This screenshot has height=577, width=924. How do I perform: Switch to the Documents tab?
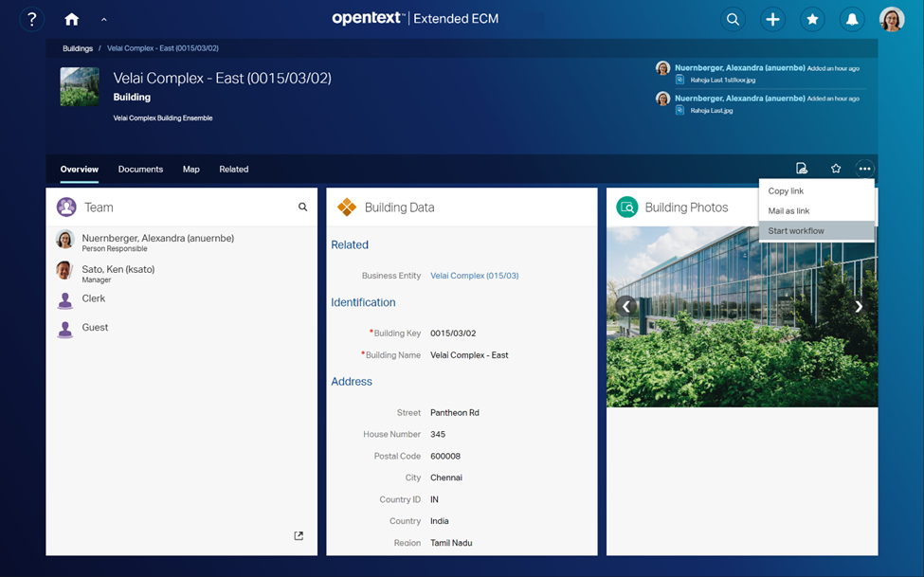click(x=140, y=169)
